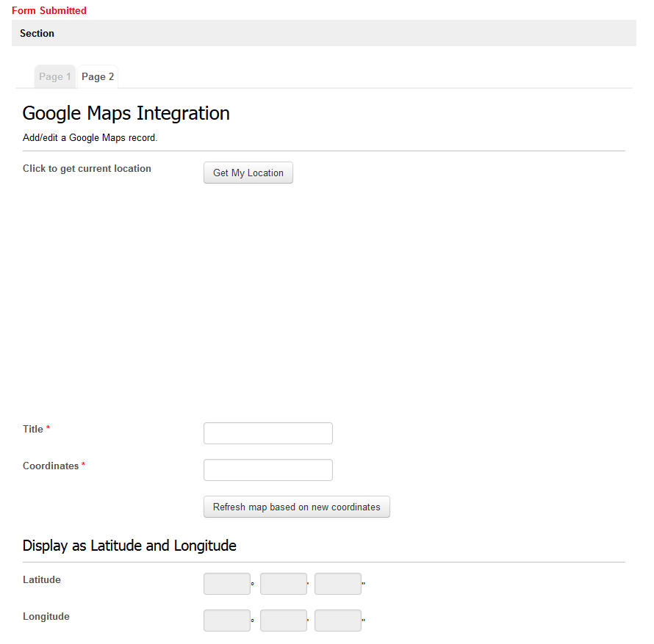
Task: Click the Longitude seconds box
Action: pos(337,621)
